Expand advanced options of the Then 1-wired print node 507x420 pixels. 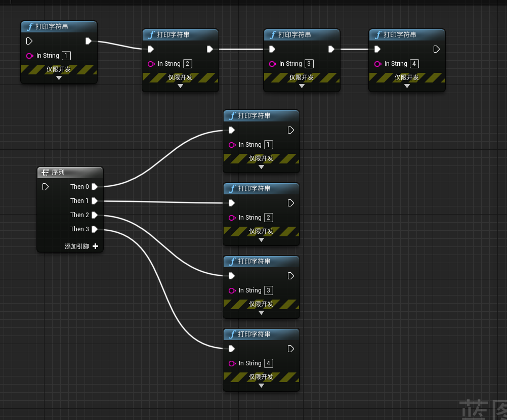(x=261, y=240)
